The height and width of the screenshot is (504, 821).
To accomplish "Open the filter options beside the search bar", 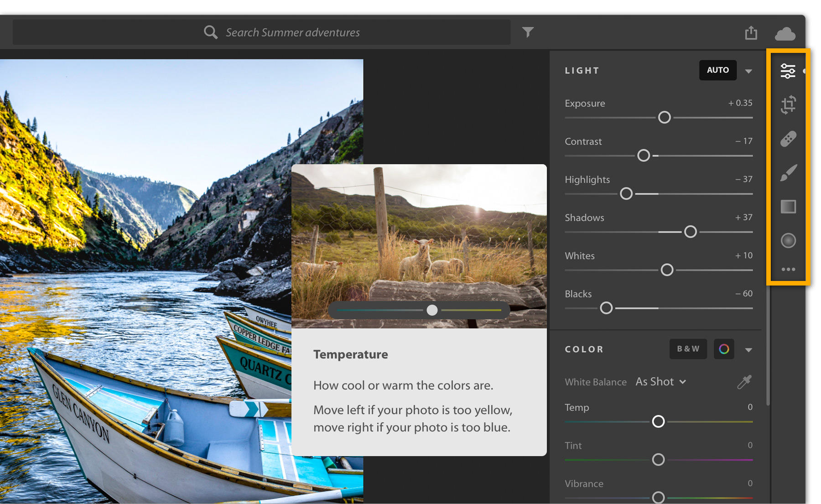I will click(x=527, y=32).
